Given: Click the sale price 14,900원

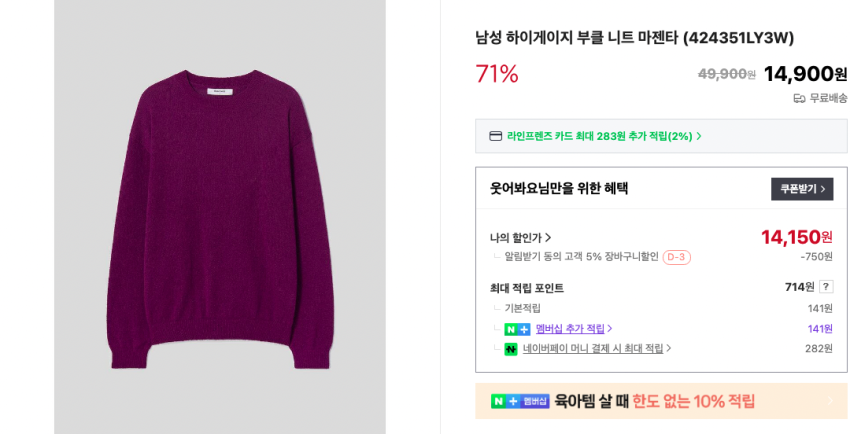Looking at the screenshot, I should point(804,73).
